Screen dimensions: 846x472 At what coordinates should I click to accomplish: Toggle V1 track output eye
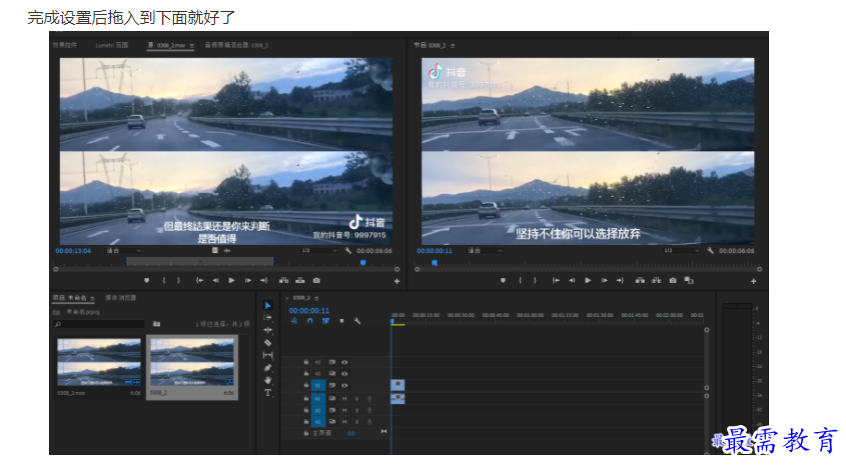click(344, 385)
